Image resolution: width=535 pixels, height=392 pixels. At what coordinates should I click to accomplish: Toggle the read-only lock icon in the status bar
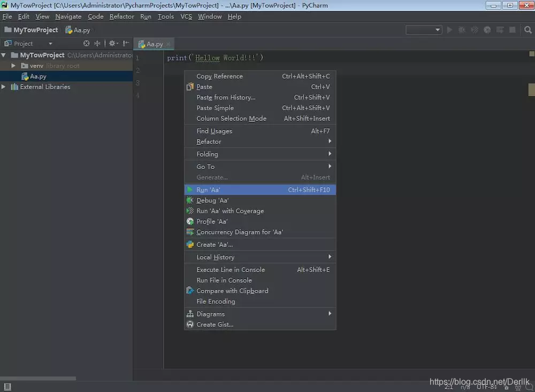coord(506,387)
